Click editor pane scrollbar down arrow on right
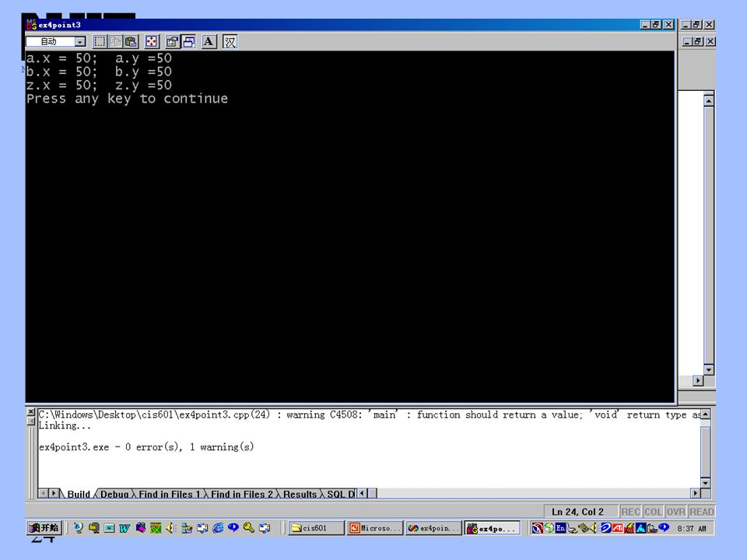The image size is (747, 560). click(x=709, y=369)
